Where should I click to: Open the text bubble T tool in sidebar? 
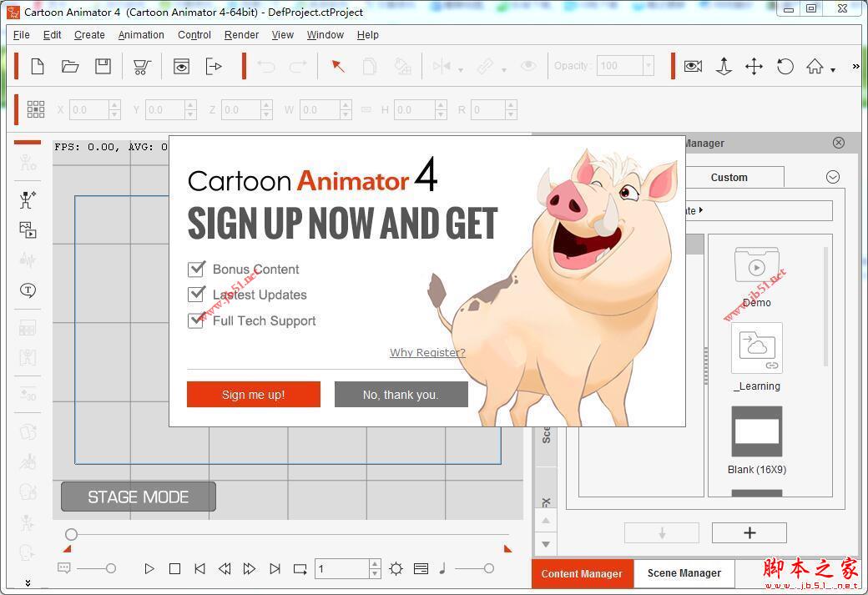coord(28,290)
